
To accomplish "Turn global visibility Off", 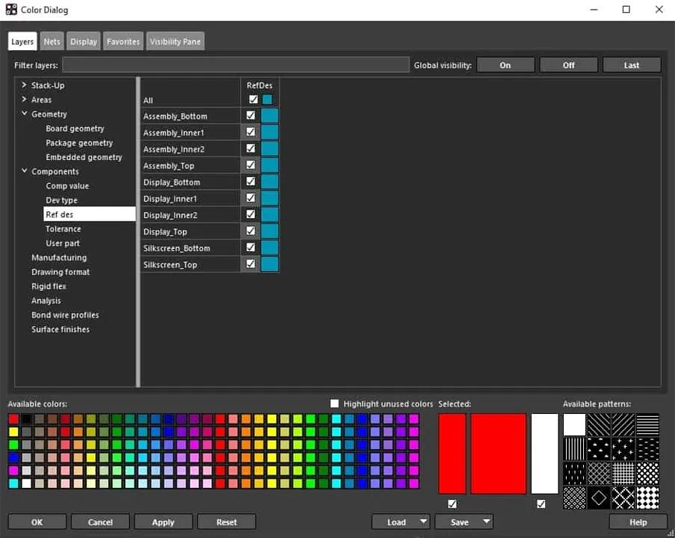I will 568,65.
